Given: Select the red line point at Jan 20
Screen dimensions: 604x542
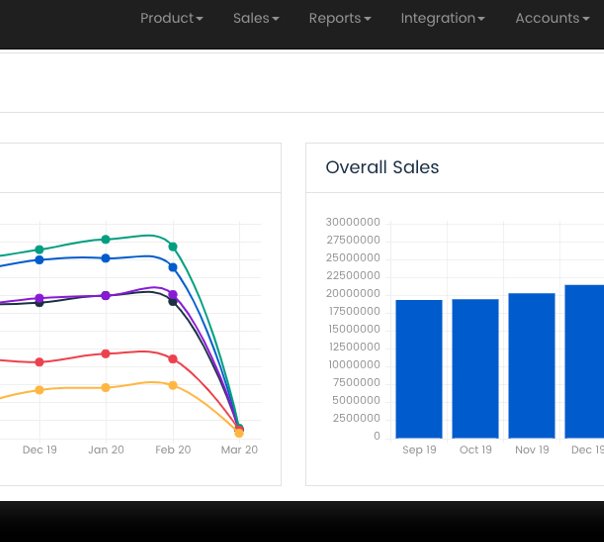Looking at the screenshot, I should 106,353.
